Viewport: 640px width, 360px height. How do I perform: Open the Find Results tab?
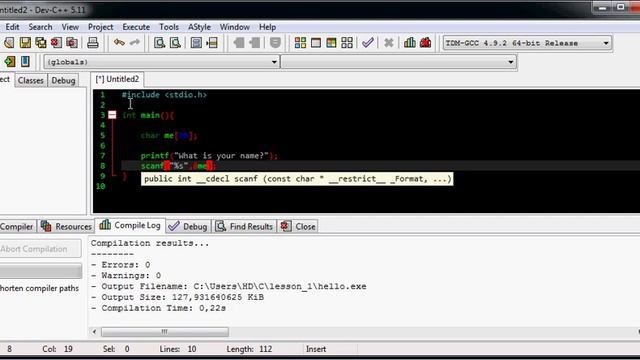click(x=244, y=226)
